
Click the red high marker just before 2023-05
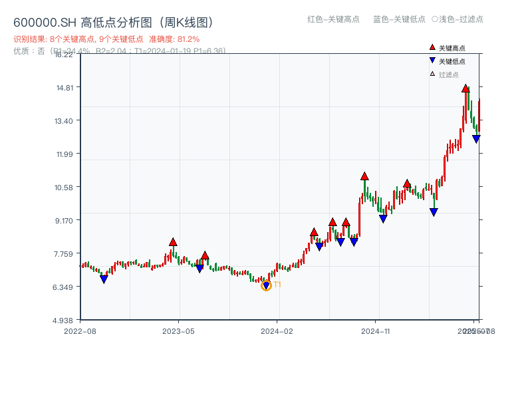[x=173, y=242]
